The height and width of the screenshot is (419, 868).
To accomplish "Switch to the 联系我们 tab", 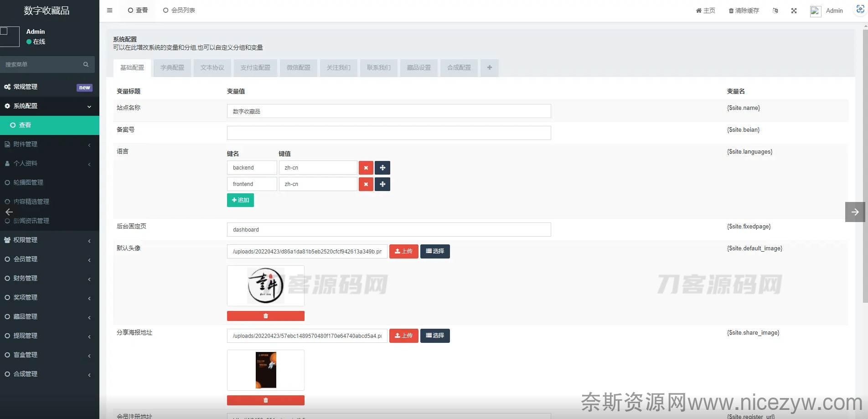I will 378,67.
